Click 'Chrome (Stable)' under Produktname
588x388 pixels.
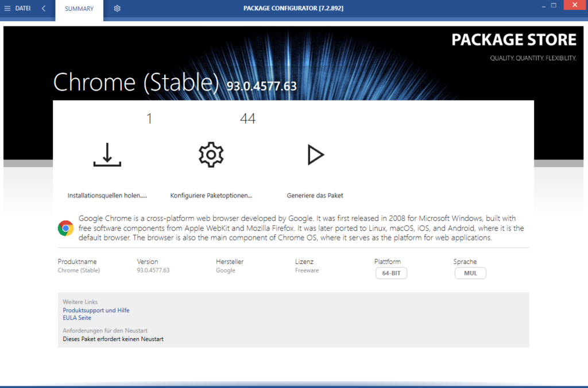[x=79, y=270]
